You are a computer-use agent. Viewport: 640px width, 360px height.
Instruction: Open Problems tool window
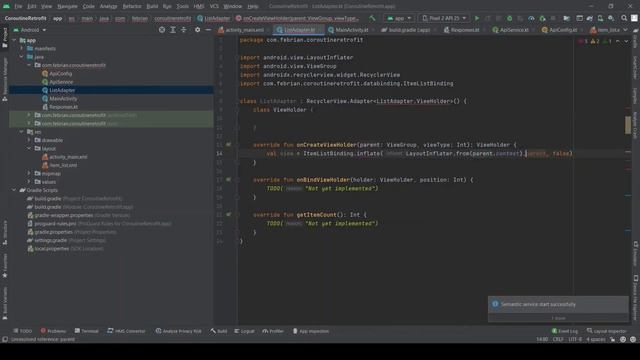53,331
